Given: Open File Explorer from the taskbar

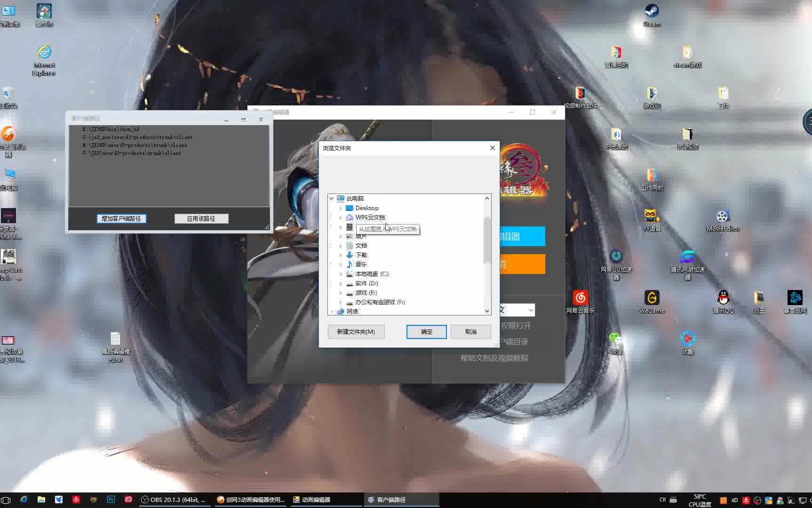Looking at the screenshot, I should tap(41, 500).
